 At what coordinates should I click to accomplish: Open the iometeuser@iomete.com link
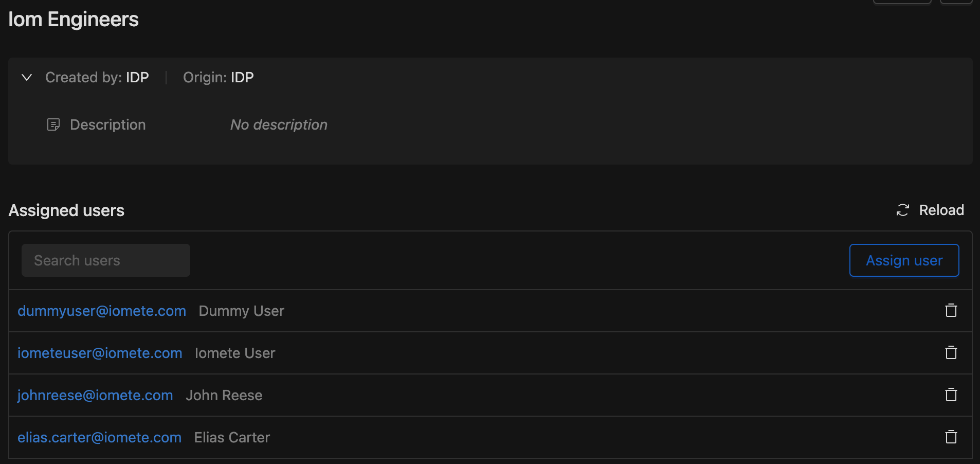click(100, 353)
